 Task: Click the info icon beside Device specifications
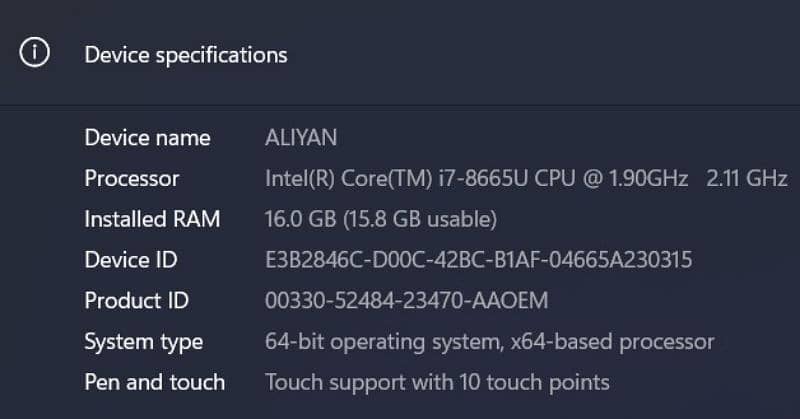(x=35, y=54)
